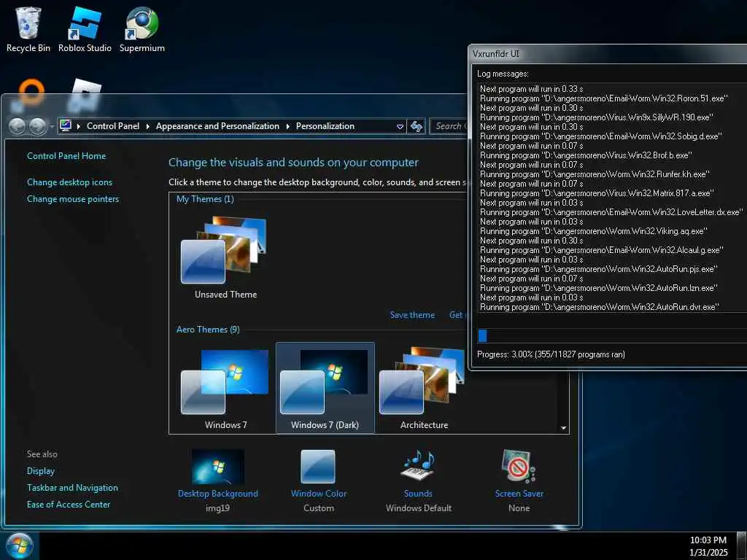Click the Screen Saver link label
747x560 pixels.
(519, 494)
